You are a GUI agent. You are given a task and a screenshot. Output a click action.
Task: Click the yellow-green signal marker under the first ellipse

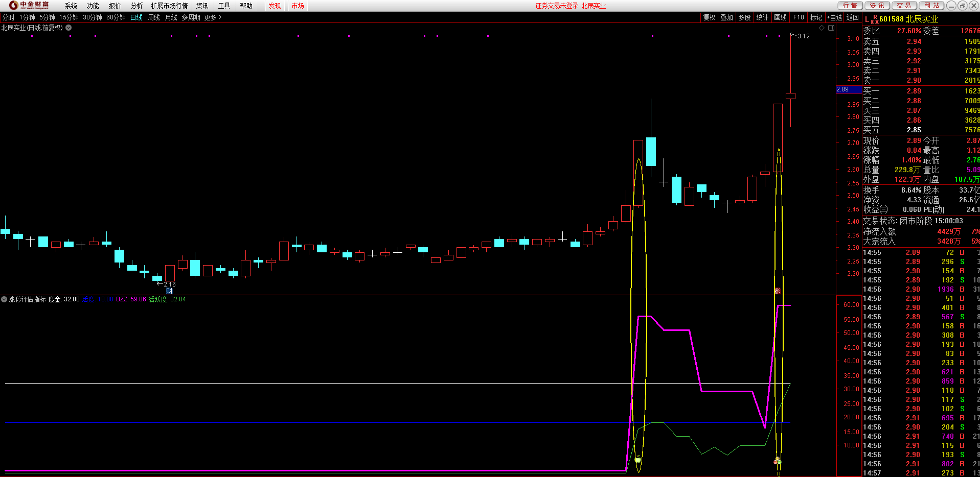(637, 460)
